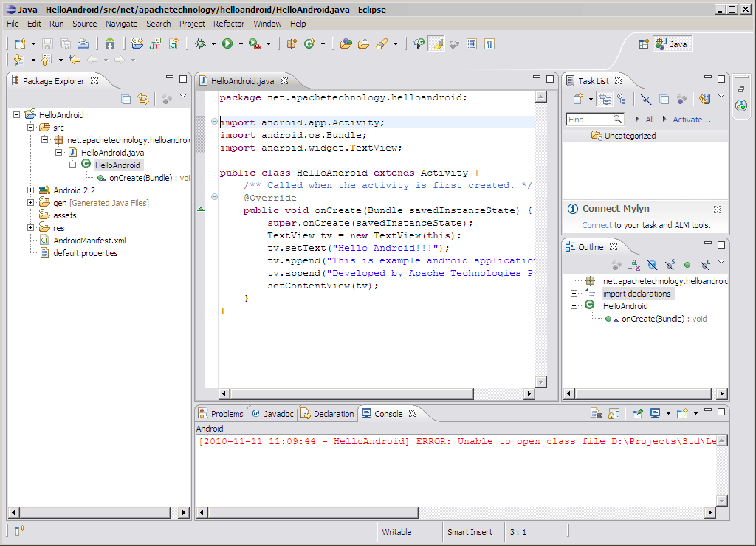The height and width of the screenshot is (546, 756).
Task: Click the Last Edit Location icon
Action: pos(75,60)
